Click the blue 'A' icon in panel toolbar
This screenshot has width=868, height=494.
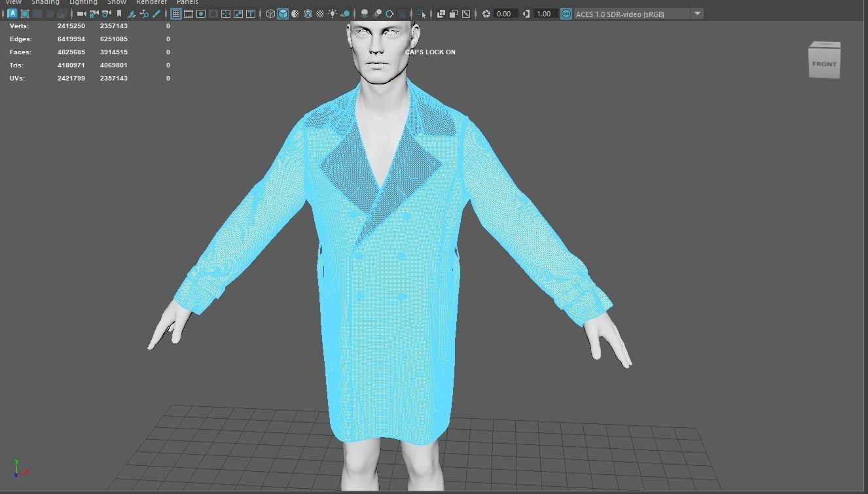tap(12, 13)
